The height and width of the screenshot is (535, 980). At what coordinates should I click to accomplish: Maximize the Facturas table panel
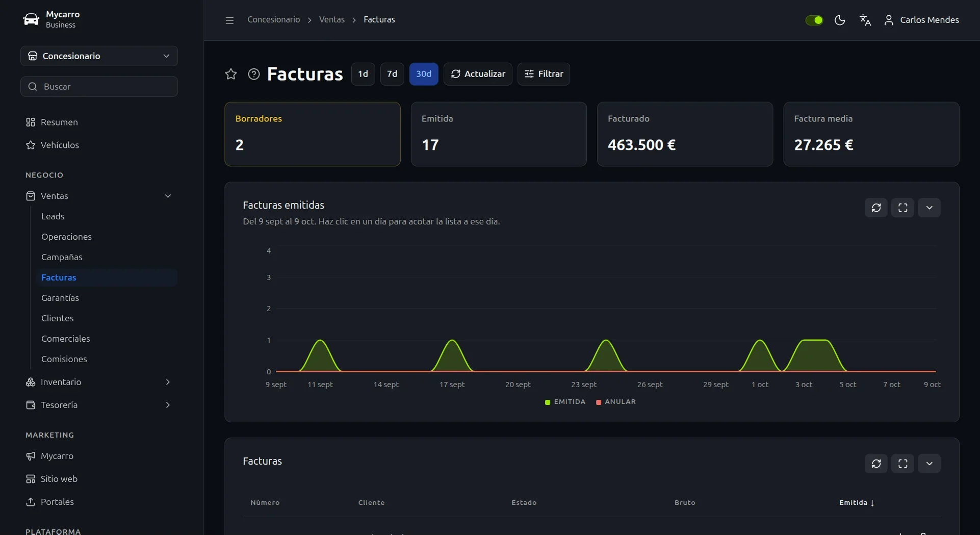point(902,464)
